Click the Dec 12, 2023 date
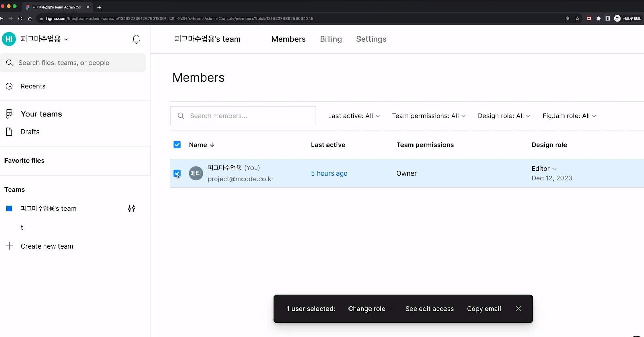Image resolution: width=644 pixels, height=337 pixels. pyautogui.click(x=551, y=178)
